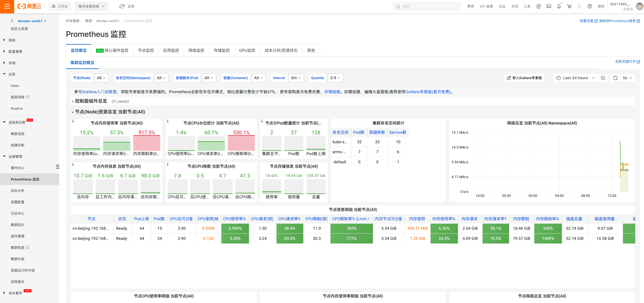The image size is (644, 303).
Task: Click the 内存限制率 917.0% red gauge
Action: pos(147,143)
